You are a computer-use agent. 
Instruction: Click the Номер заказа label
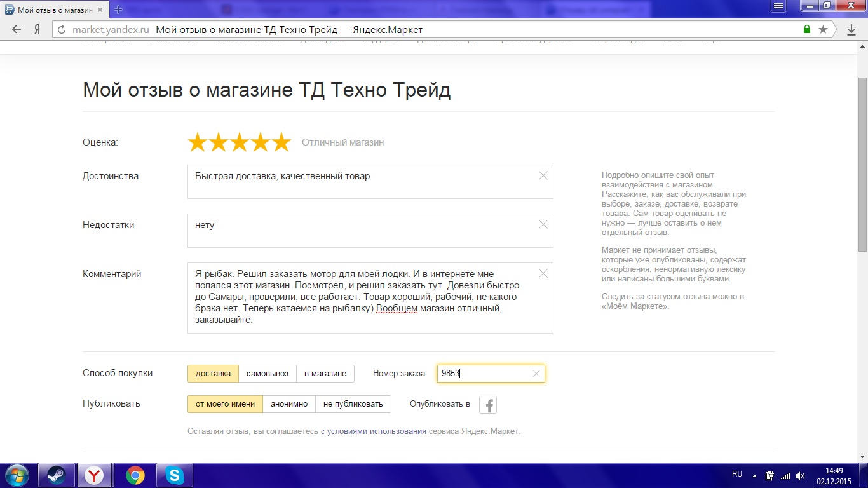click(x=399, y=374)
